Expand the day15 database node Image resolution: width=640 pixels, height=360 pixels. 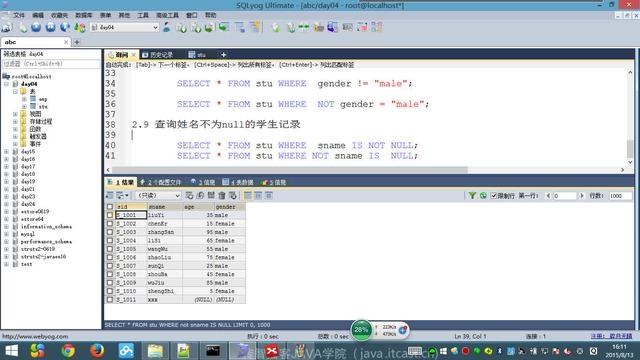(x=7, y=151)
